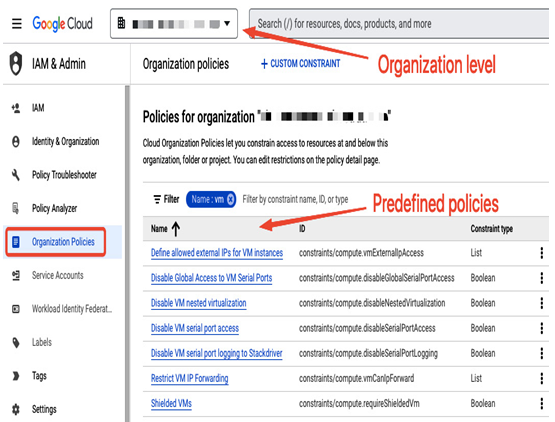This screenshot has height=422, width=555.
Task: Open 'Disable VM nested virtualization' policy link
Action: (199, 303)
